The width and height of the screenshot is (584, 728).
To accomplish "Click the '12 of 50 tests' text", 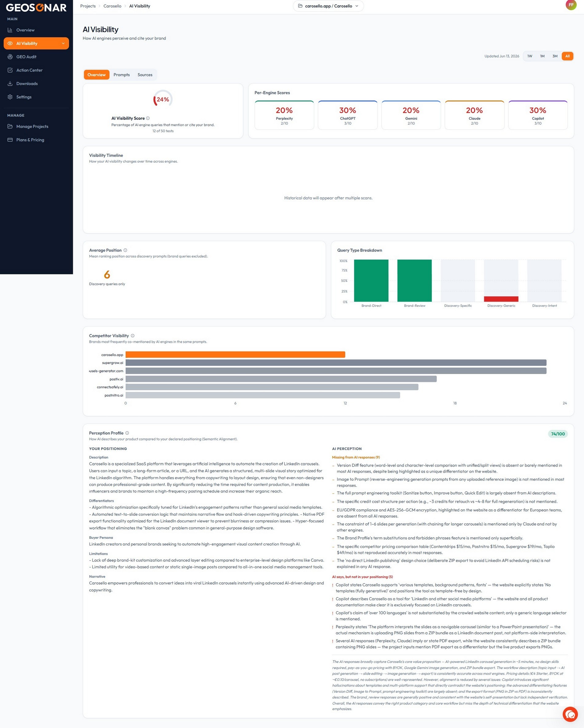I will tap(163, 131).
